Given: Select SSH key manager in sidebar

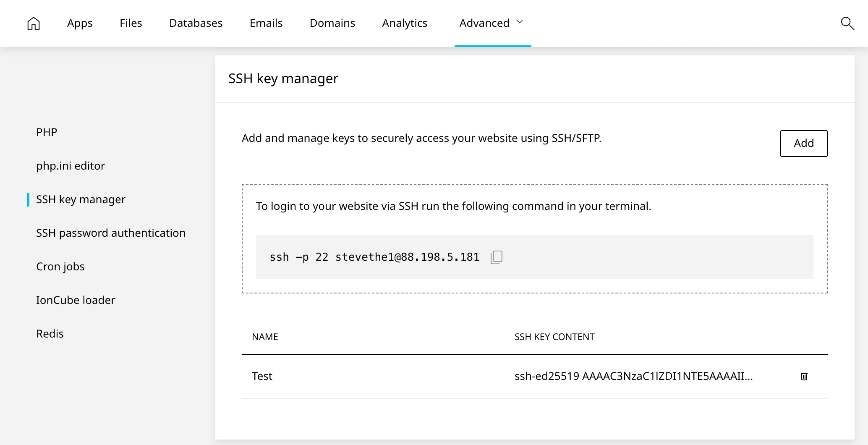Looking at the screenshot, I should coord(81,199).
